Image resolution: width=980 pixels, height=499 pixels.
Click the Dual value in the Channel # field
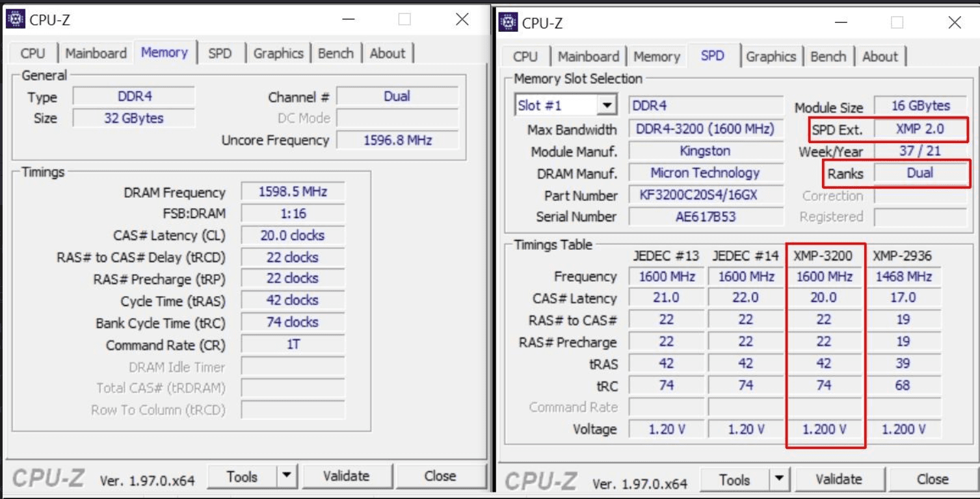click(x=397, y=96)
